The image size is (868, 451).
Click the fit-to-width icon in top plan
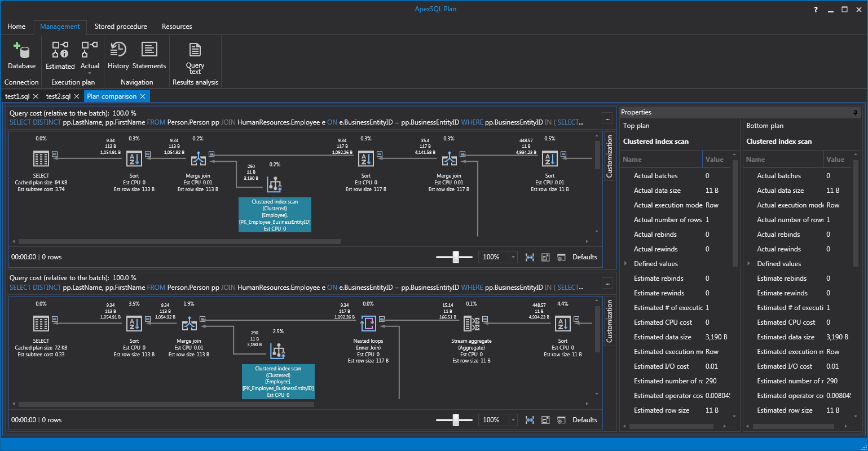(x=530, y=257)
